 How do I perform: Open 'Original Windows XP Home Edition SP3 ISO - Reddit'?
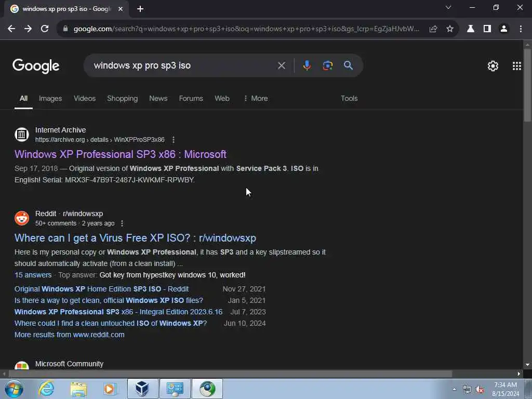tap(101, 289)
